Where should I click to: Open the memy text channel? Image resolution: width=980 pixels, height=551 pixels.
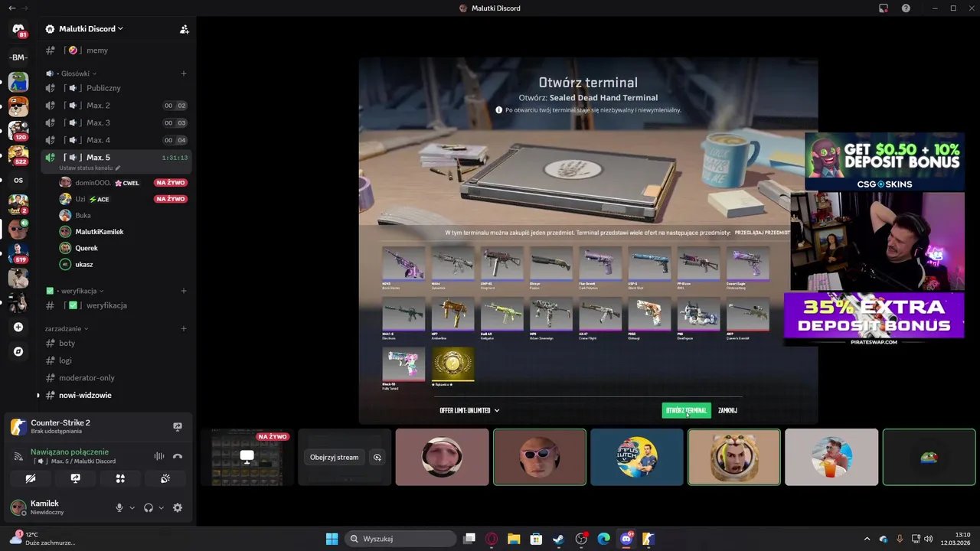coord(115,51)
